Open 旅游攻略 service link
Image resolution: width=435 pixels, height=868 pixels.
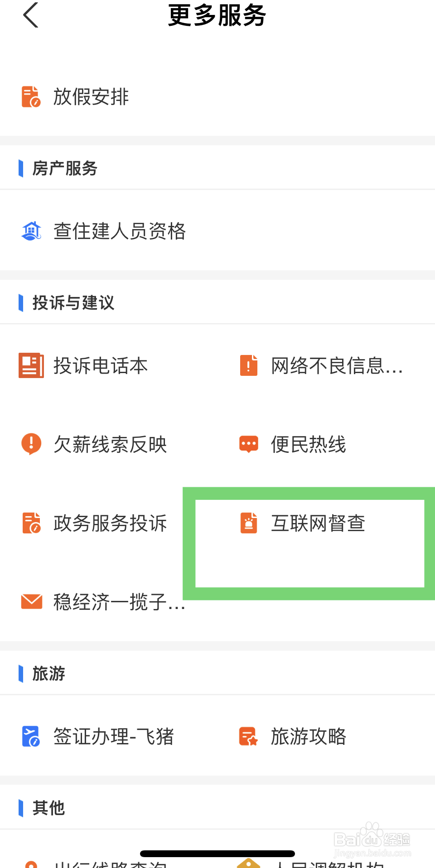(308, 736)
